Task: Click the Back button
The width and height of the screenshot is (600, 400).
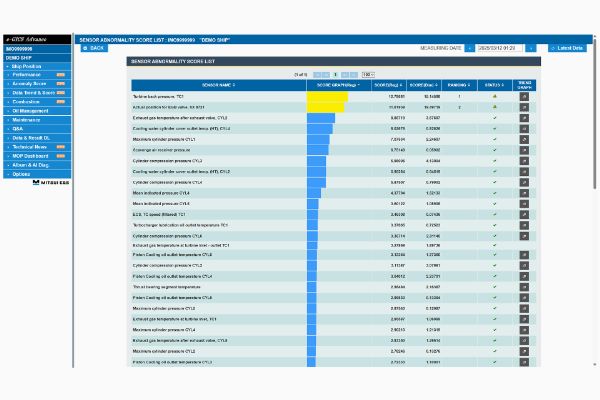Action: [x=94, y=48]
